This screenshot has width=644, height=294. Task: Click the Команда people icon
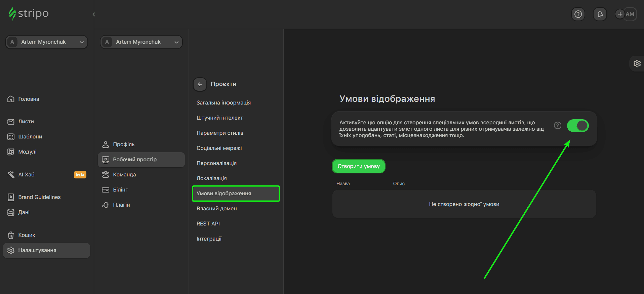coord(106,175)
